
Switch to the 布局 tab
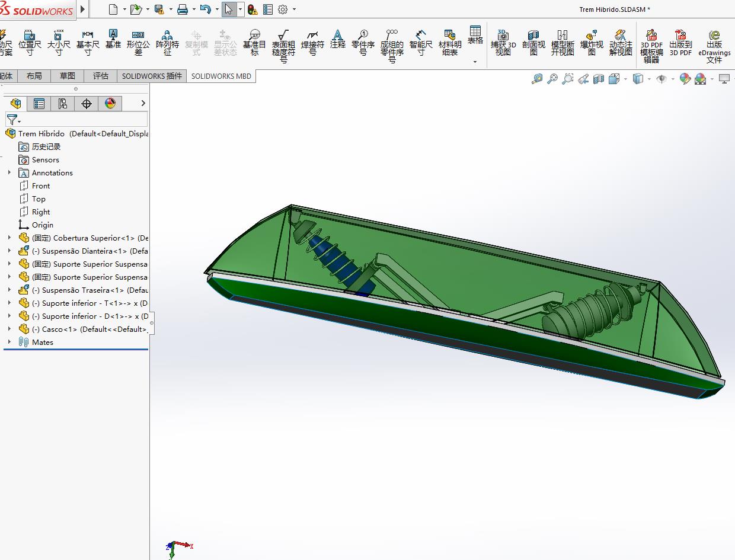34,76
